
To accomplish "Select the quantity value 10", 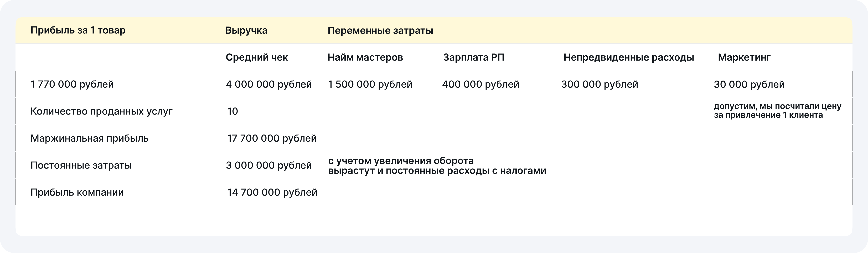I will (232, 111).
